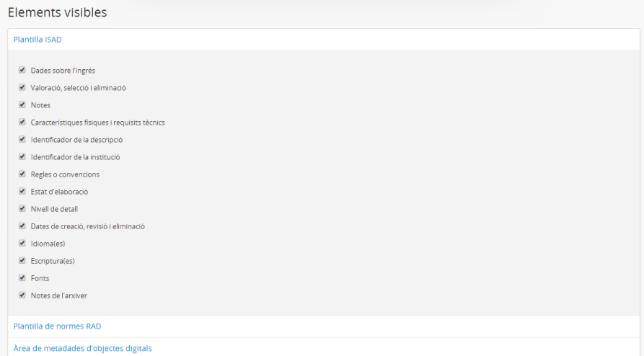Screen dimensions: 644x356
Task: Select the Notes de l'arxiver label text
Action: (58, 295)
